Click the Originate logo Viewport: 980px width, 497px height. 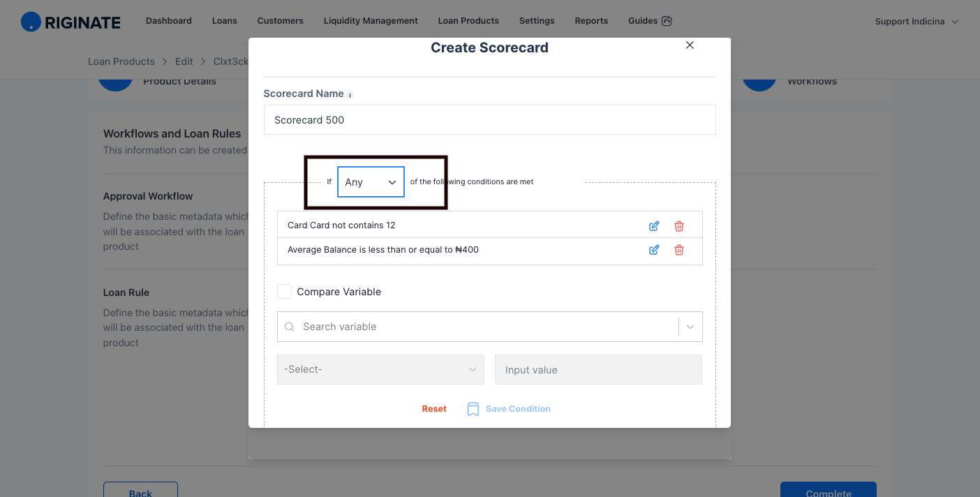point(70,22)
